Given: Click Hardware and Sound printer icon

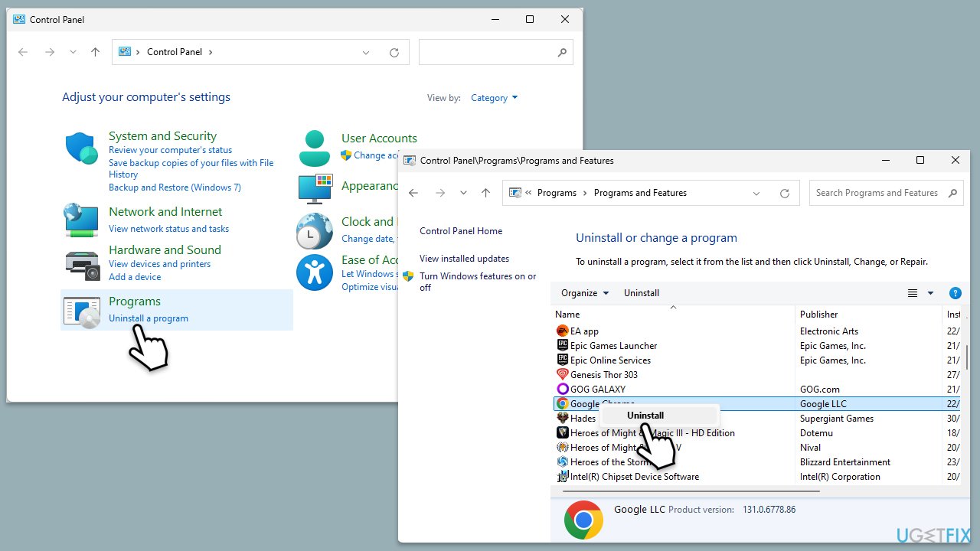Looking at the screenshot, I should (82, 265).
